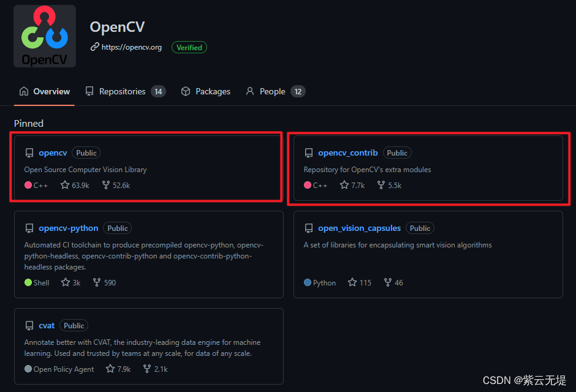Click the package cube icon
576x392 pixels.
click(186, 91)
